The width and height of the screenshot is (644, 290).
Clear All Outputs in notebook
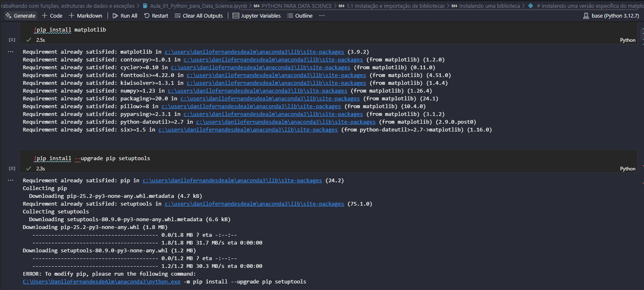pos(199,16)
